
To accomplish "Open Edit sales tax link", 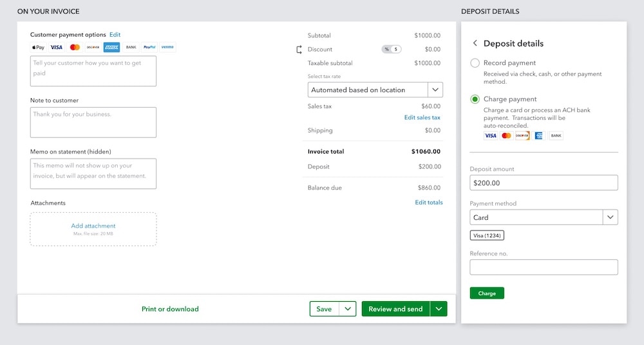I will (x=422, y=117).
